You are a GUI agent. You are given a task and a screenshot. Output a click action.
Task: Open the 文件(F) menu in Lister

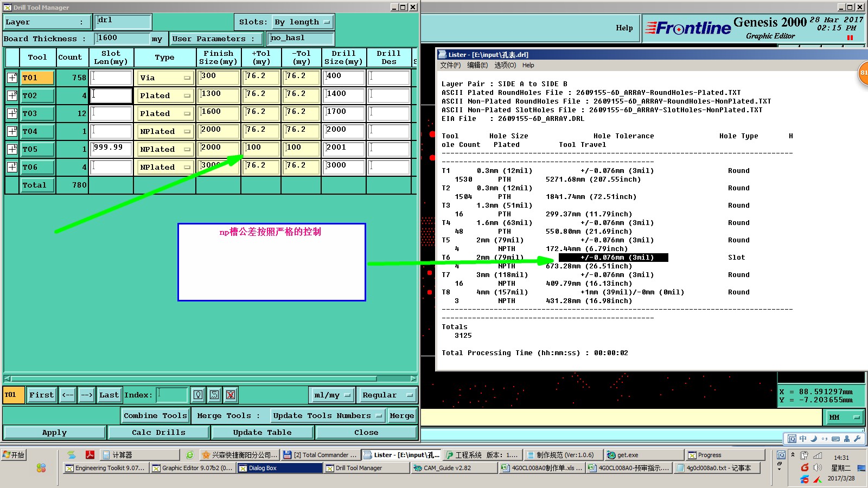[x=450, y=65]
